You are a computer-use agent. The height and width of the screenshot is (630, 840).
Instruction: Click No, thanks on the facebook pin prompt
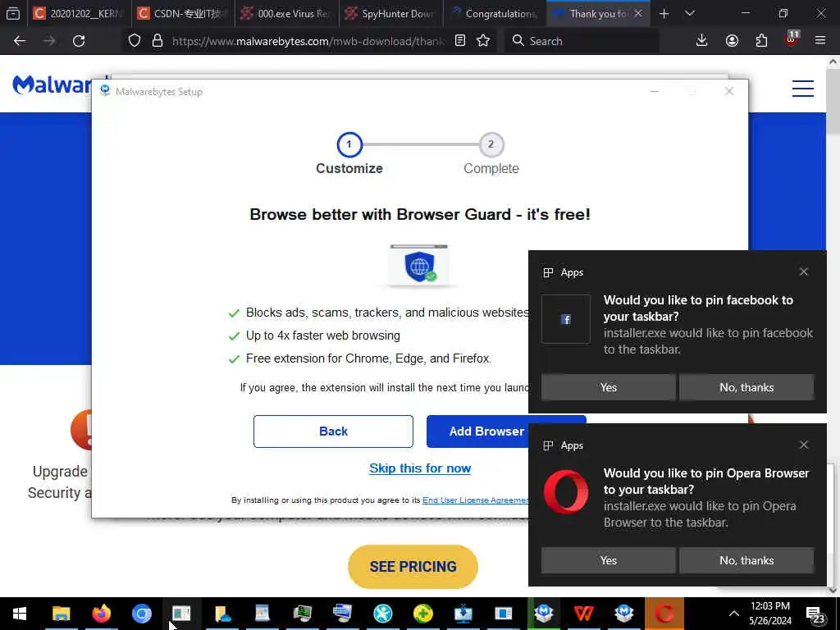pyautogui.click(x=746, y=387)
